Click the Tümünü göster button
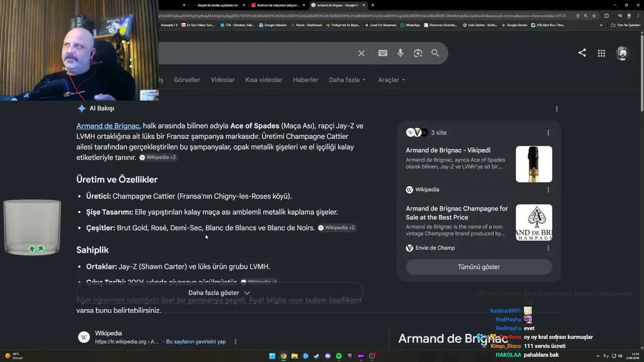The height and width of the screenshot is (362, 644). point(479,267)
